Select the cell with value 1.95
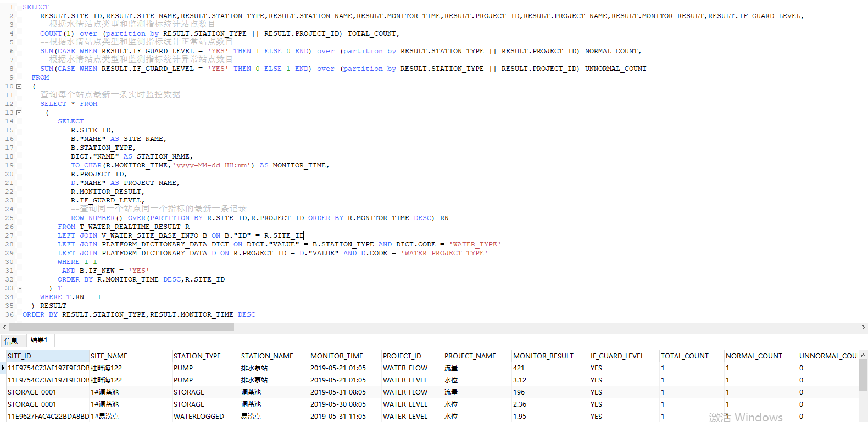 pos(550,417)
